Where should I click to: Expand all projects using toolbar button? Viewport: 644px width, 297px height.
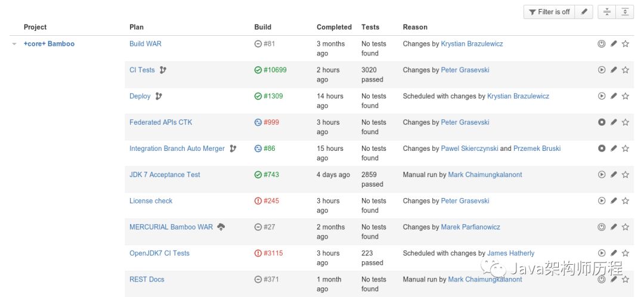(624, 12)
